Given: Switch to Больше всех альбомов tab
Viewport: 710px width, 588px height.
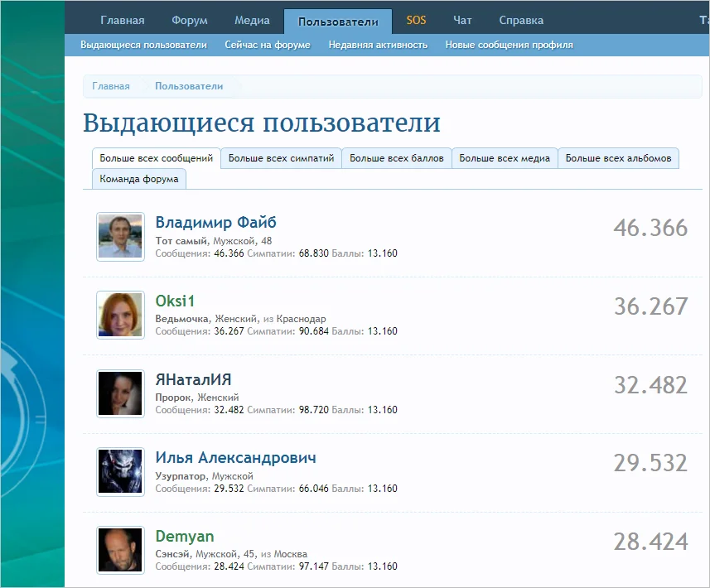Looking at the screenshot, I should click(619, 158).
